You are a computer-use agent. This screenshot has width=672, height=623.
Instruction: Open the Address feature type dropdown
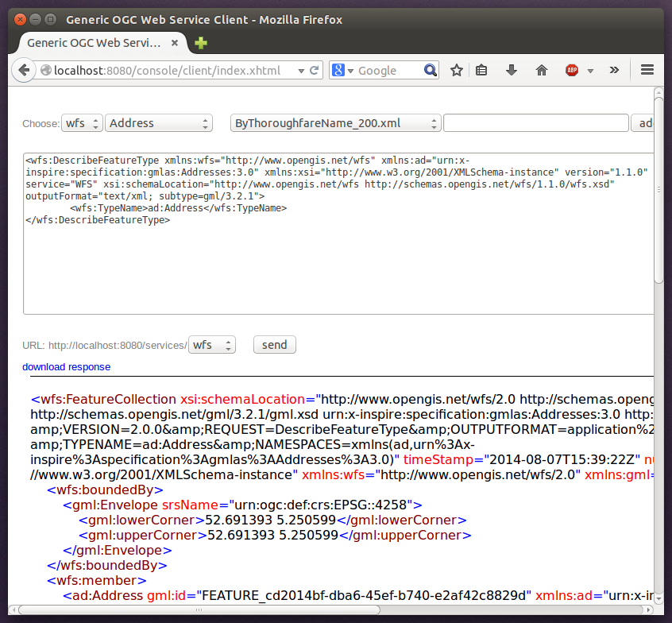(158, 122)
